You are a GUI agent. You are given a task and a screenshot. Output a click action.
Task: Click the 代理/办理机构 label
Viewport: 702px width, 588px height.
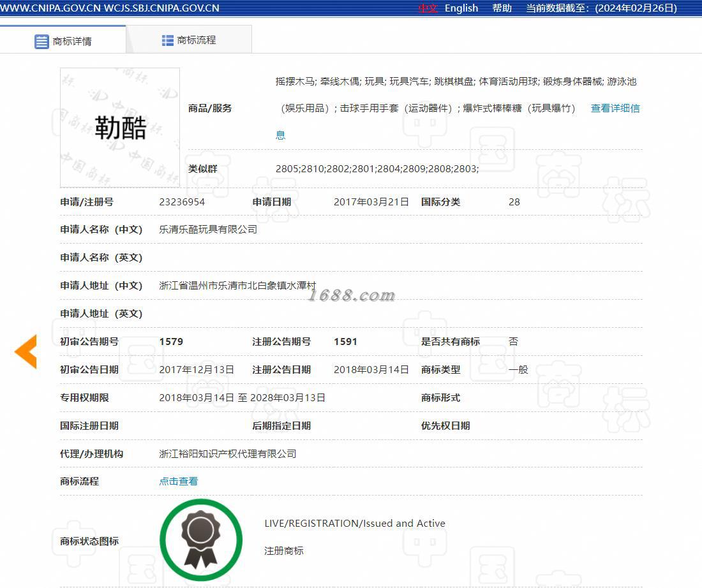click(92, 453)
